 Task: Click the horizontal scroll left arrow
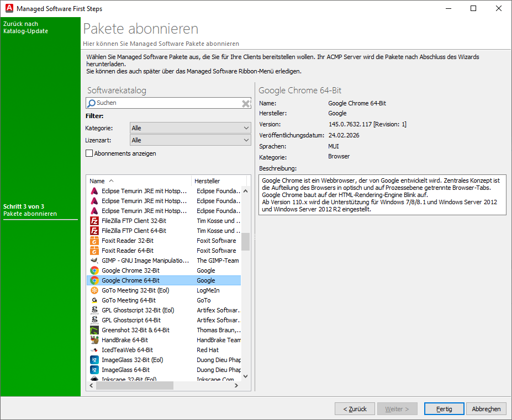click(x=92, y=385)
